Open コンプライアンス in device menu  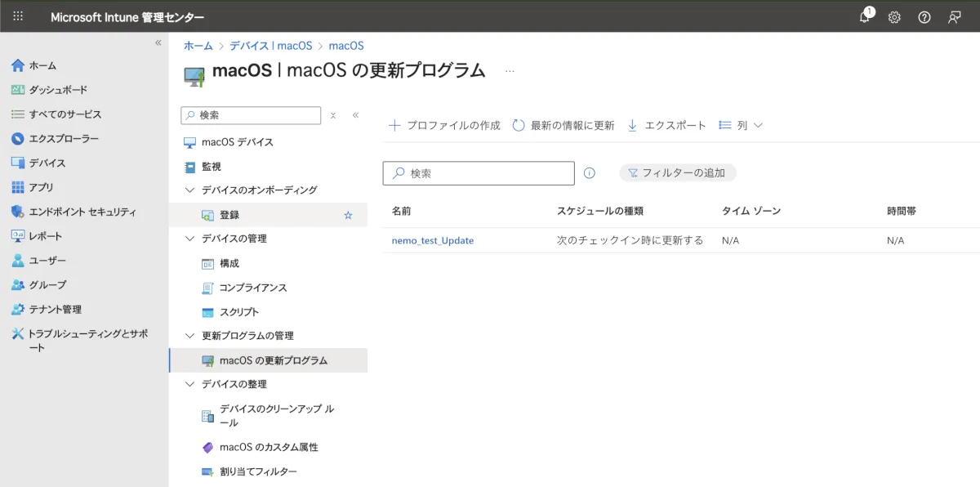252,288
